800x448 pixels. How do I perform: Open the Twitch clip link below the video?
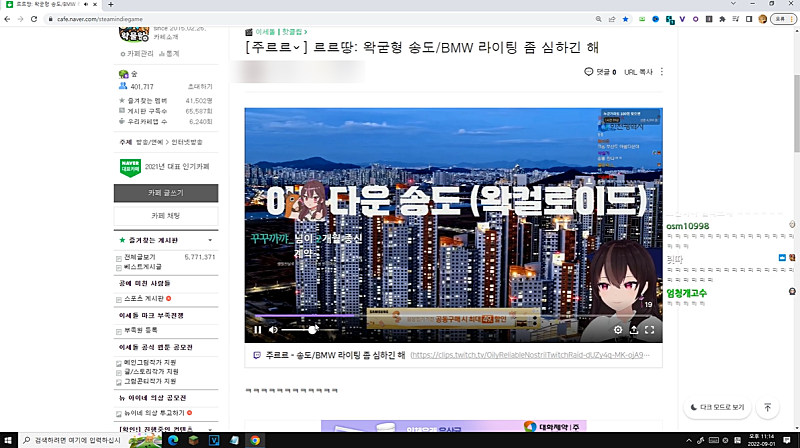pos(530,355)
